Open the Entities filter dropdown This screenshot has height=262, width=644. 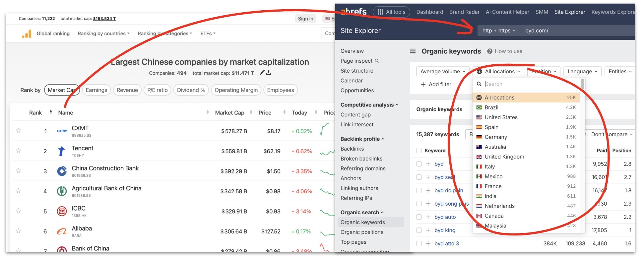coord(620,71)
